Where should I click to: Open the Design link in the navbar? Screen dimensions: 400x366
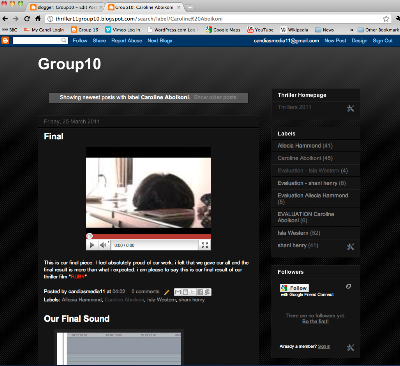coord(359,41)
